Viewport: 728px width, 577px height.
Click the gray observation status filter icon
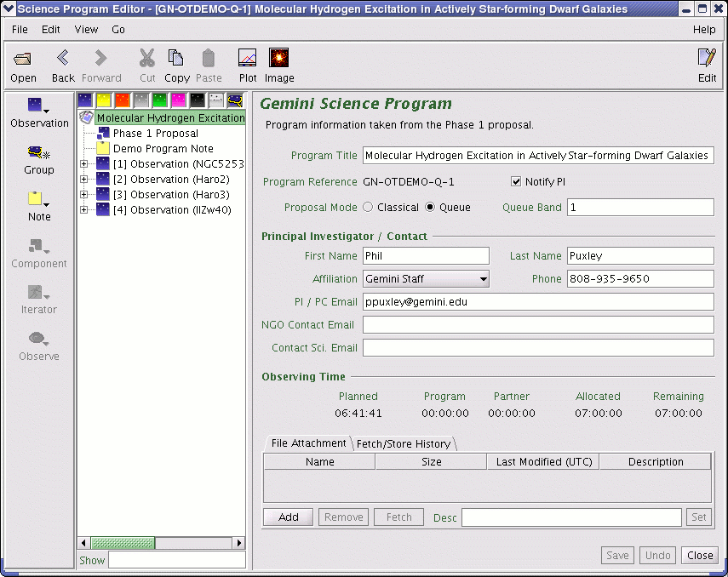[141, 100]
